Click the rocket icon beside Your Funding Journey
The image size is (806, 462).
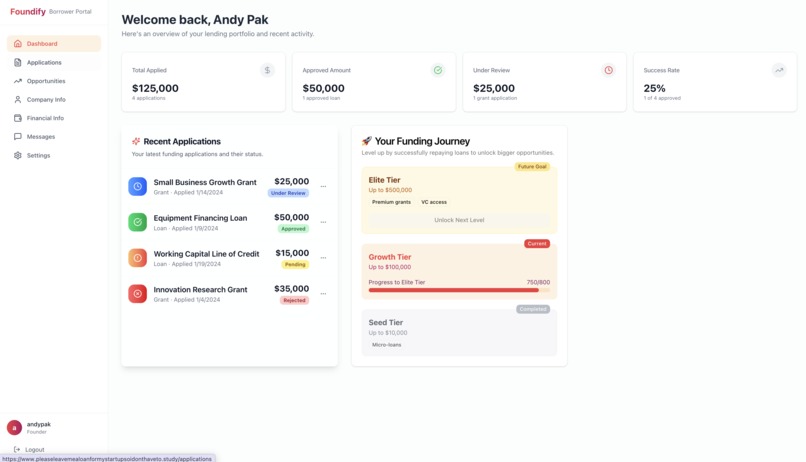367,141
